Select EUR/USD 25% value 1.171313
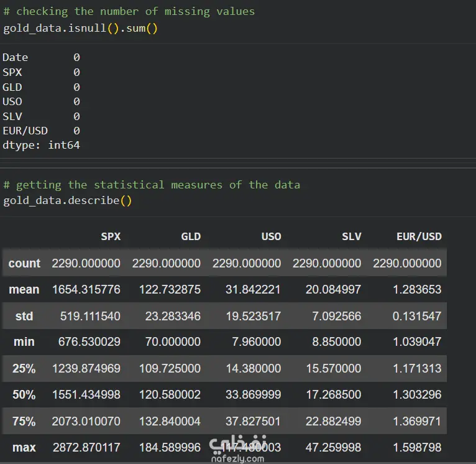The width and height of the screenshot is (476, 464). click(x=417, y=369)
